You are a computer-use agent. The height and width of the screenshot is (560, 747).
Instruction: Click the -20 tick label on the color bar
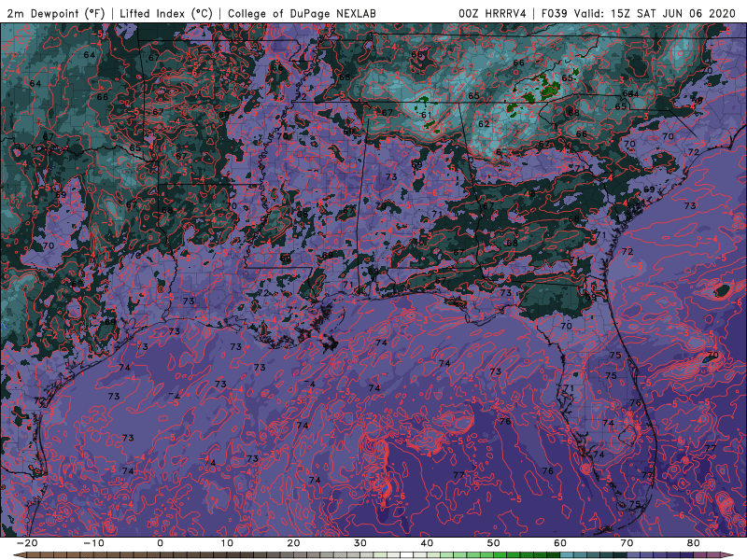pyautogui.click(x=27, y=543)
